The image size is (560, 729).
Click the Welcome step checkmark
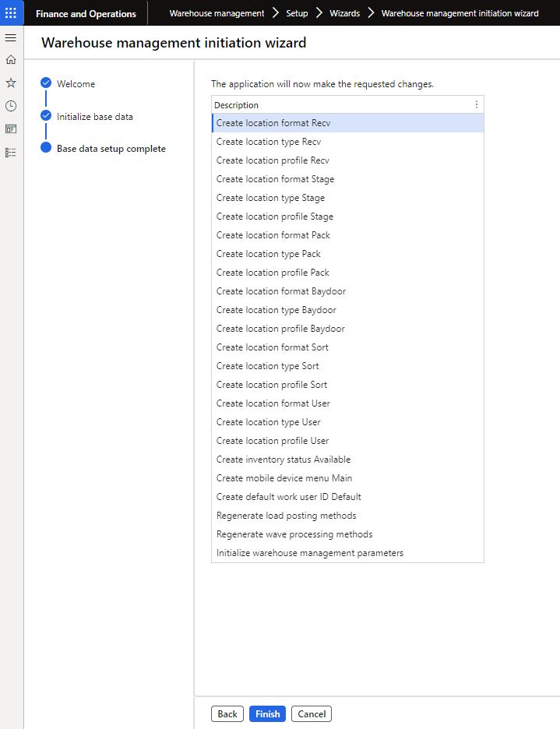(x=46, y=83)
